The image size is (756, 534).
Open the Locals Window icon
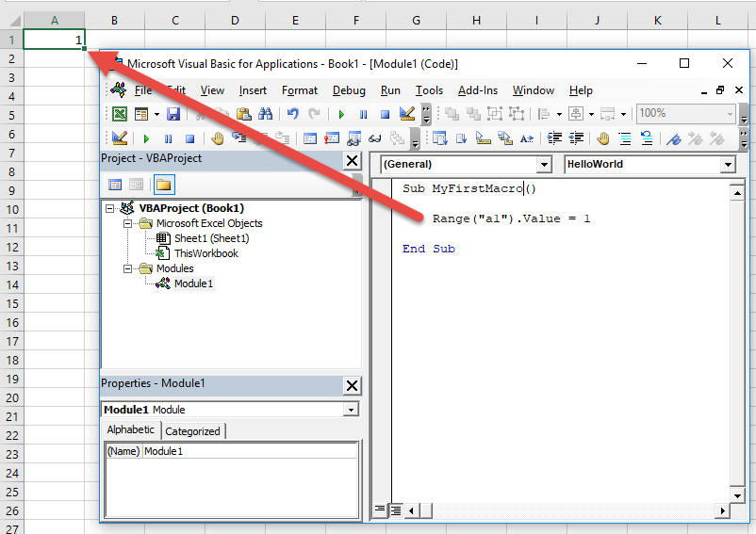click(310, 139)
